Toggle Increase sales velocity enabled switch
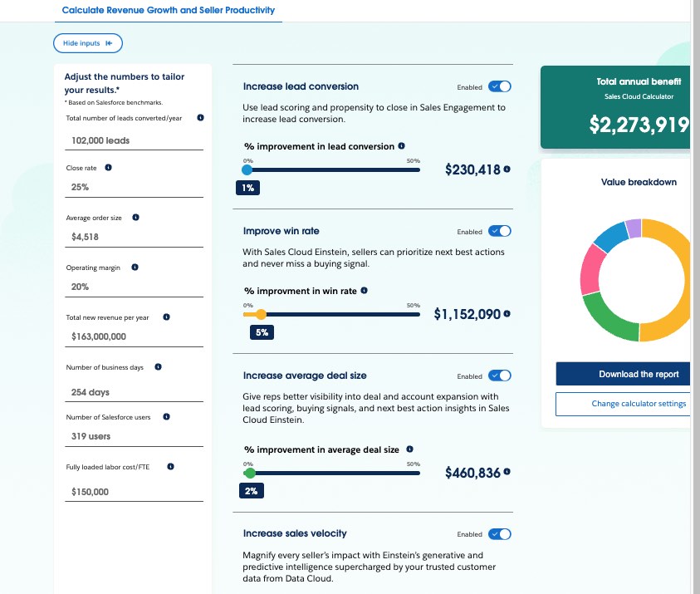This screenshot has width=700, height=594. point(500,534)
